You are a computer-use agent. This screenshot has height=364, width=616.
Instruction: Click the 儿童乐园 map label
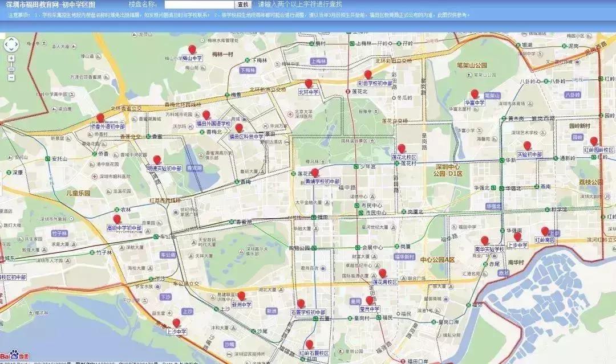pos(78,193)
